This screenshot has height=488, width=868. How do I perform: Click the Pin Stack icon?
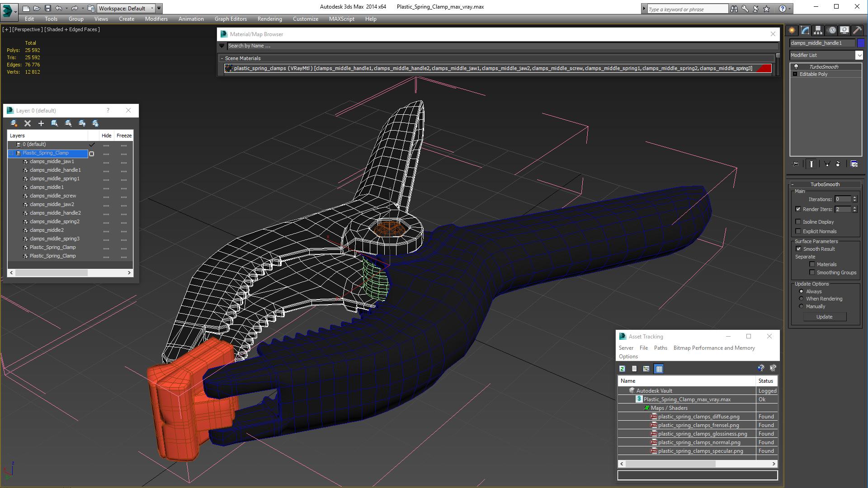click(x=796, y=164)
